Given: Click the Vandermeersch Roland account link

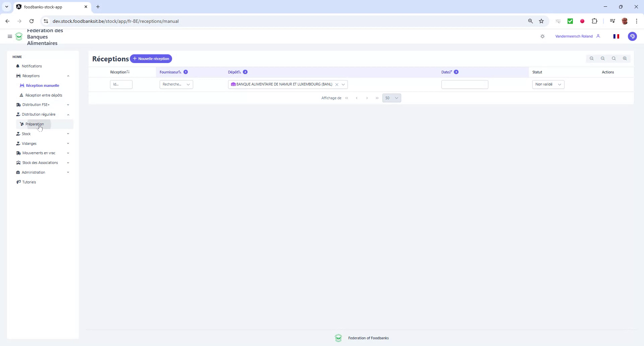Looking at the screenshot, I should [574, 36].
